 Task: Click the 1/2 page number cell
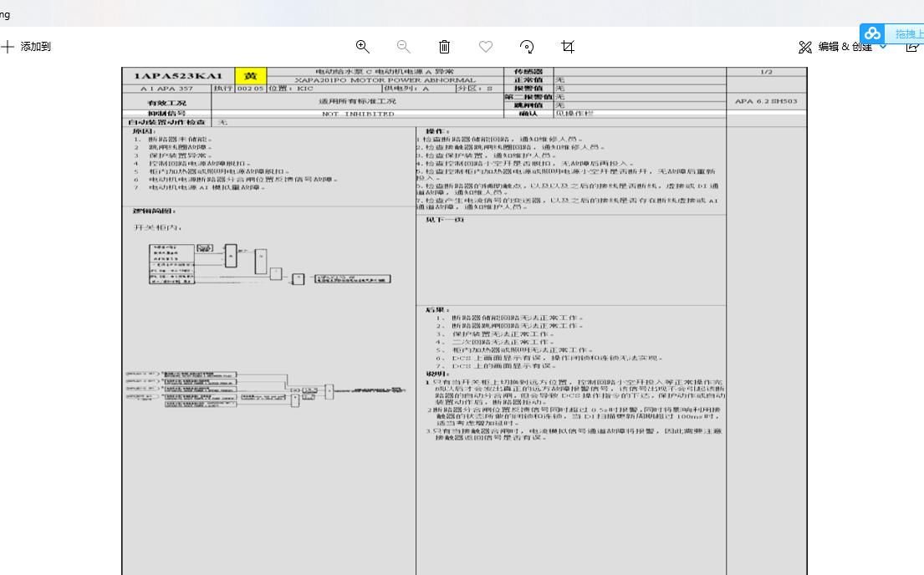click(x=766, y=72)
